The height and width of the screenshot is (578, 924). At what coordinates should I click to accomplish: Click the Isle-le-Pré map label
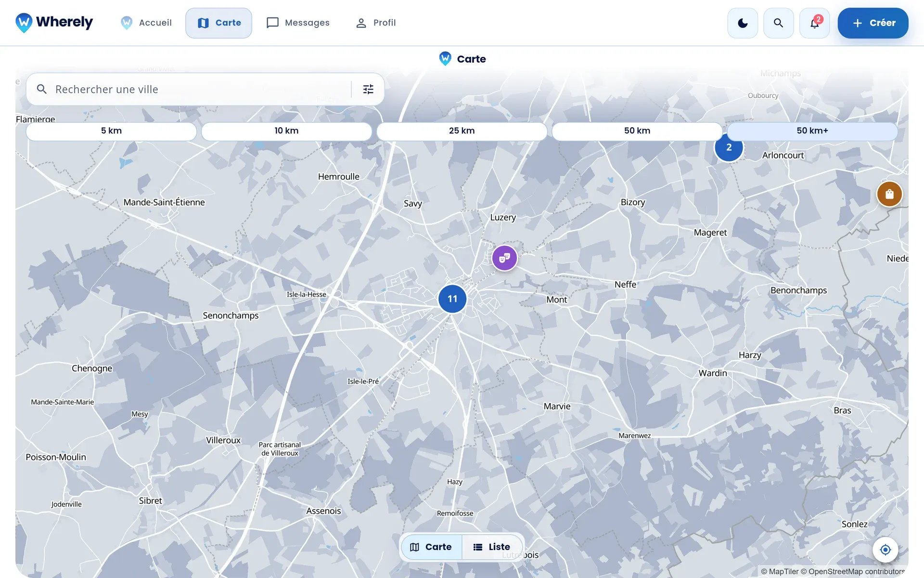coord(363,381)
